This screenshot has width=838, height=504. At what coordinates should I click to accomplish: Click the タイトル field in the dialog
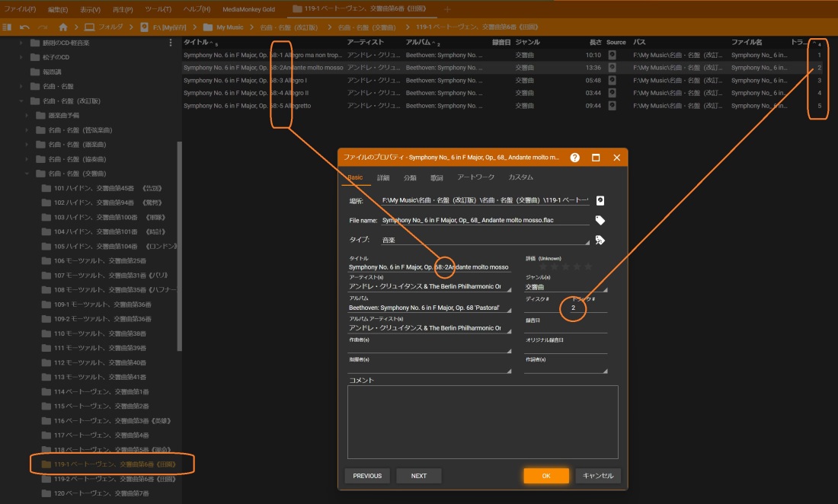[429, 267]
